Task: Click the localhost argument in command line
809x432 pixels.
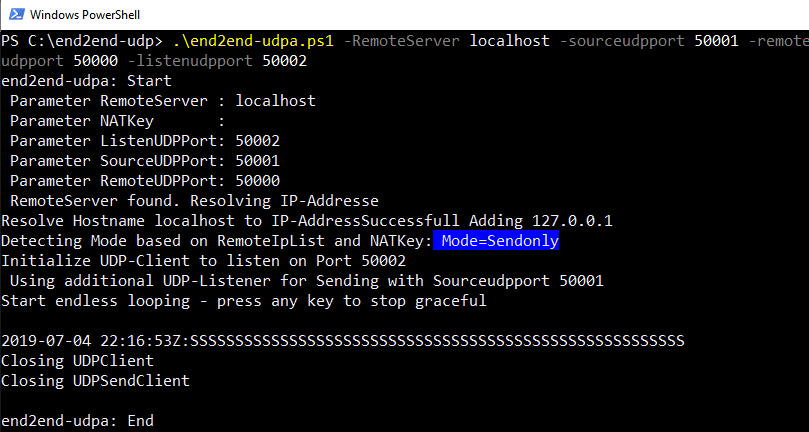Action: coord(510,41)
